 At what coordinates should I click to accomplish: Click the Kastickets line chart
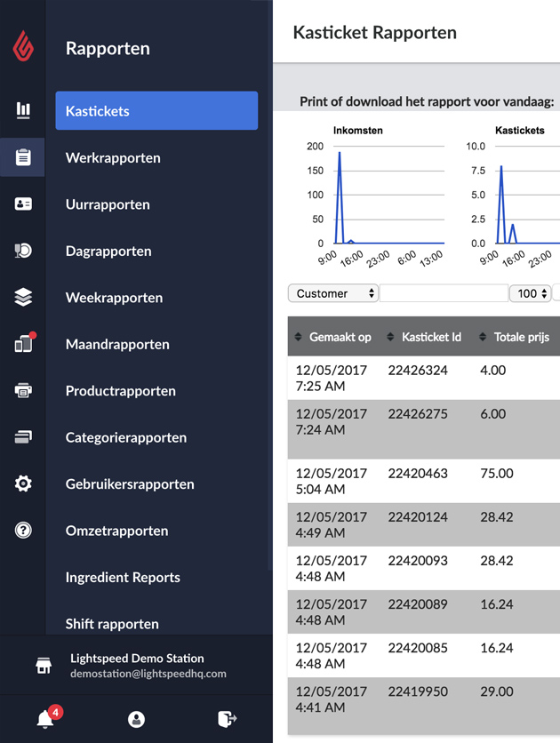click(x=513, y=196)
